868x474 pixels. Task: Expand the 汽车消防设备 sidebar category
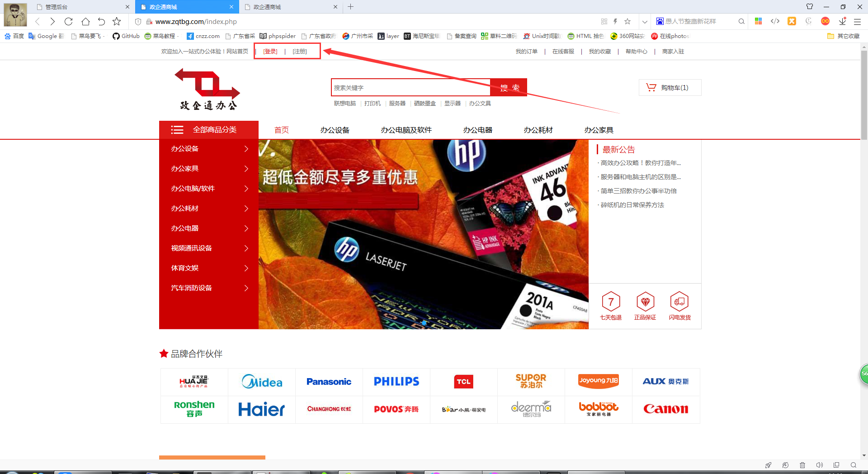tap(208, 288)
